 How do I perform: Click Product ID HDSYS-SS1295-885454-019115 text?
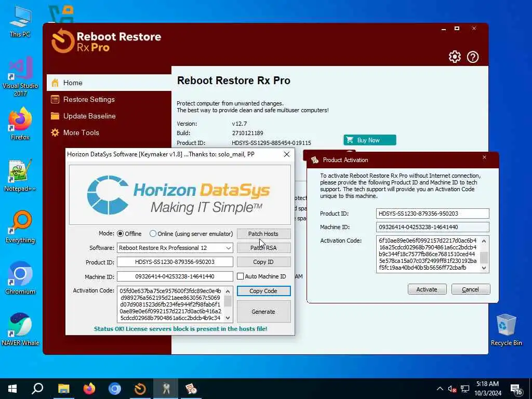pos(271,143)
